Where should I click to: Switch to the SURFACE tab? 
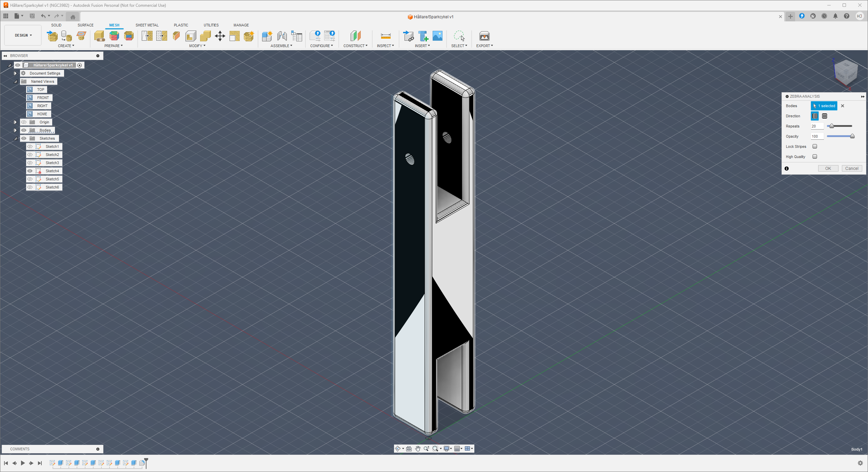pyautogui.click(x=85, y=25)
